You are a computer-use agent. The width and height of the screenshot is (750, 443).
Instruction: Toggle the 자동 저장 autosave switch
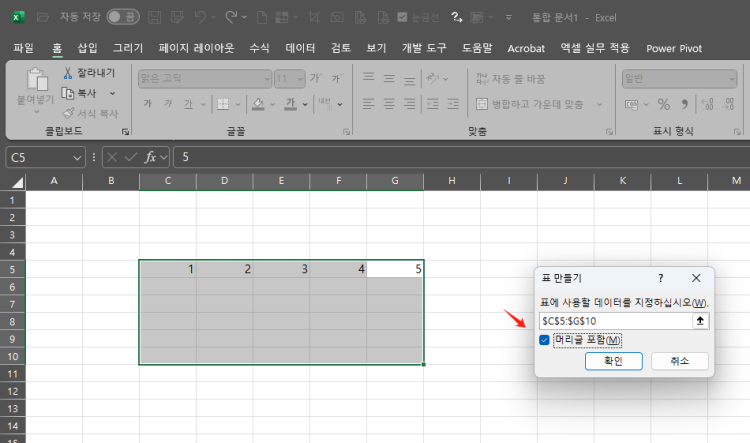click(123, 17)
